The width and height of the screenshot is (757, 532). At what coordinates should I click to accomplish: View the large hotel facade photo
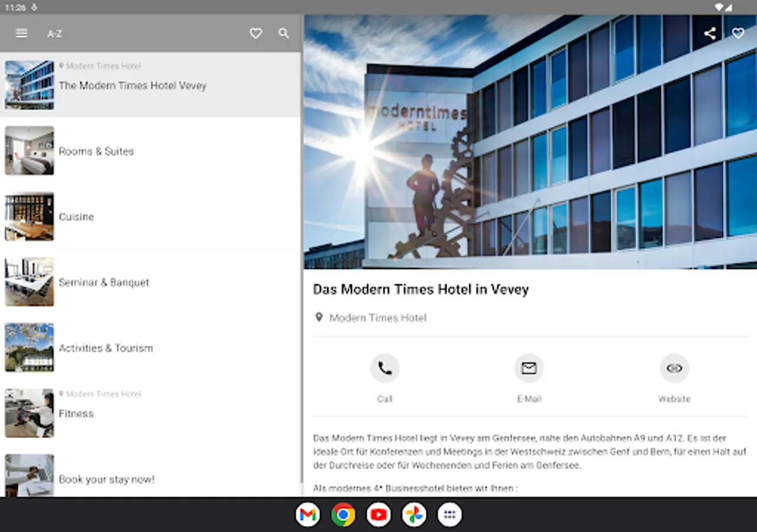530,142
